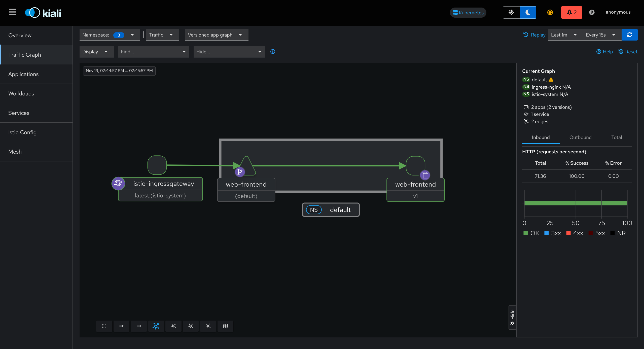Click the find/hide info icon
Image resolution: width=644 pixels, height=349 pixels.
point(273,52)
